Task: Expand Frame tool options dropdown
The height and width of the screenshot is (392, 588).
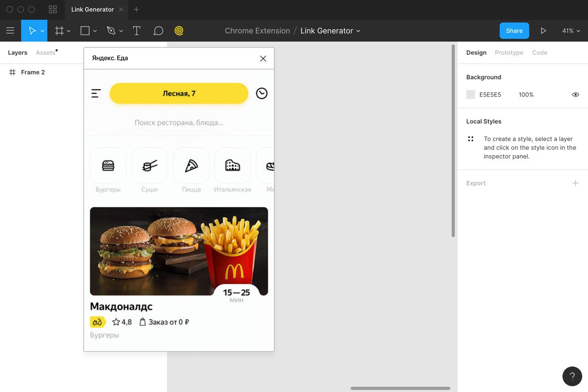Action: pos(69,31)
